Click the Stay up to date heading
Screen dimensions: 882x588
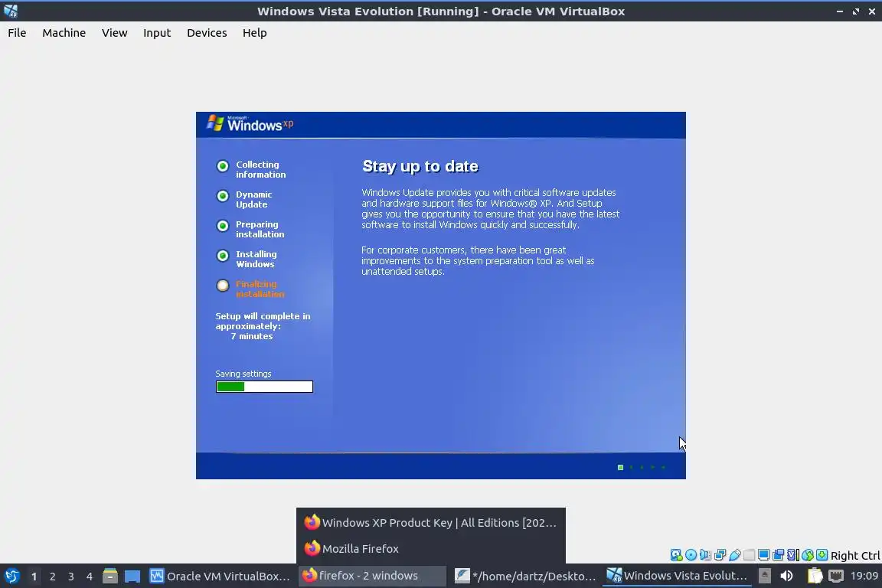420,166
